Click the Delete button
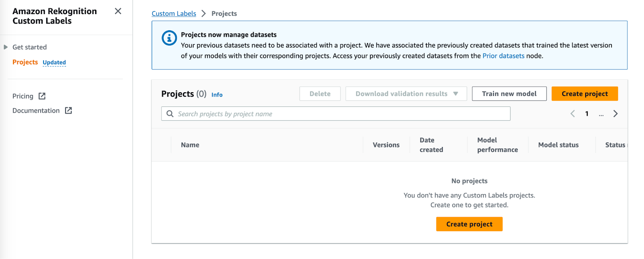Viewport: 644px width, 259px height. 320,94
